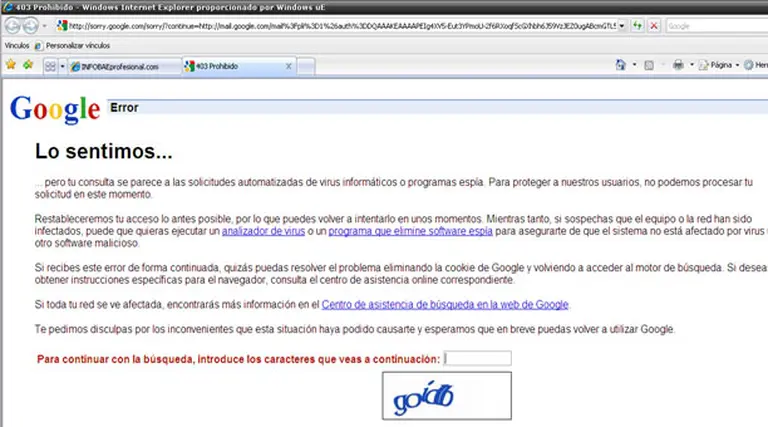The height and width of the screenshot is (427, 768).
Task: Click the Personalizar vínculos page icon
Action: tap(38, 46)
